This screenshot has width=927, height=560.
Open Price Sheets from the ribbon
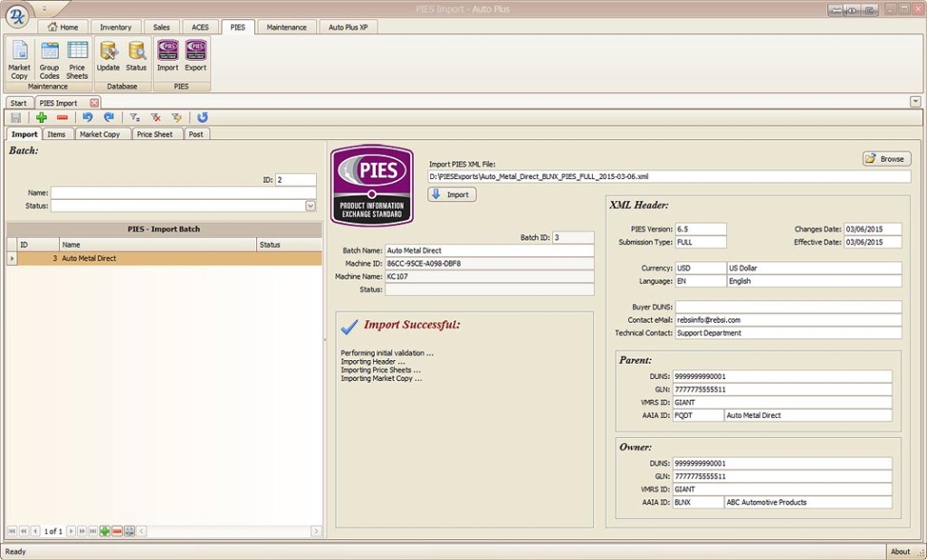77,61
